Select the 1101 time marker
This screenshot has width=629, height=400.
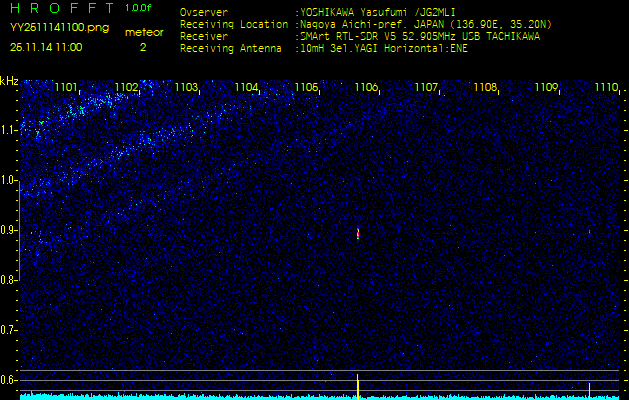pyautogui.click(x=66, y=88)
